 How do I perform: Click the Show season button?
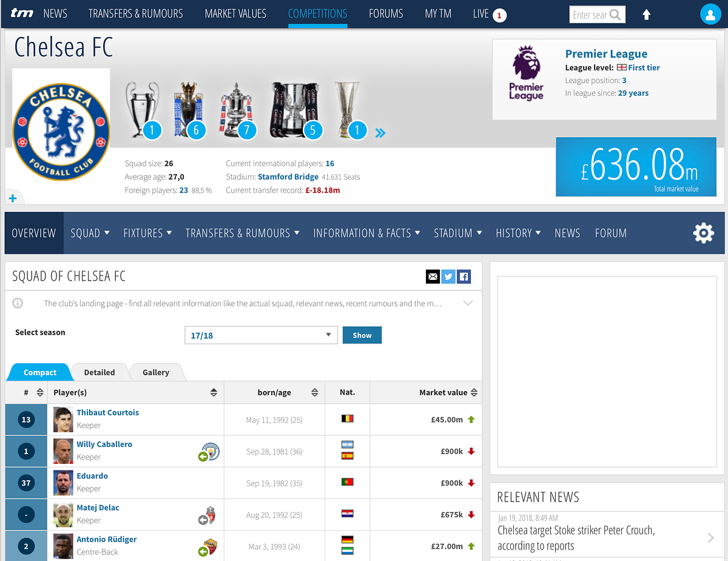[x=362, y=335]
